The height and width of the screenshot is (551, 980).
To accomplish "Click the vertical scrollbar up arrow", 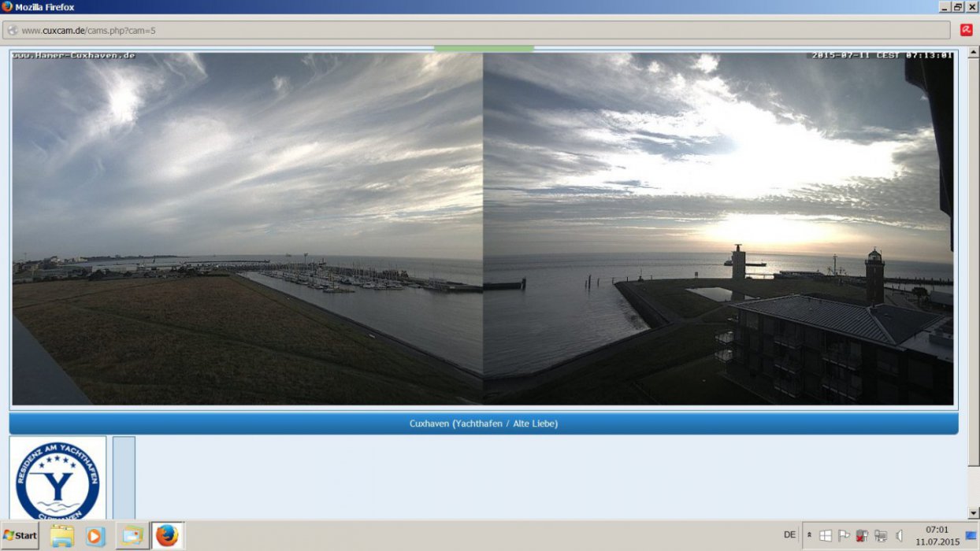I will coord(974,52).
